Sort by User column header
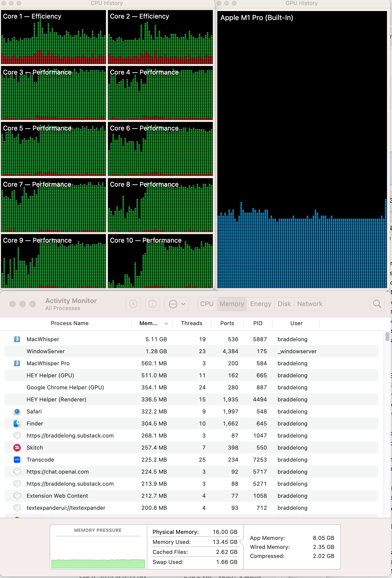This screenshot has height=578, width=392. tap(296, 323)
